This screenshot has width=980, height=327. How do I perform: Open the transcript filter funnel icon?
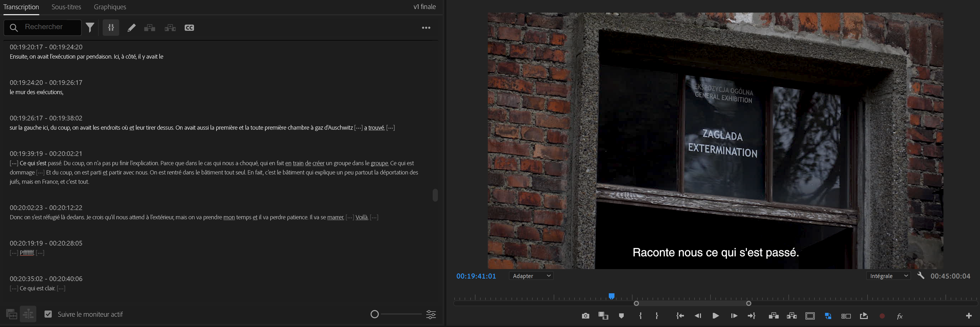pos(90,27)
